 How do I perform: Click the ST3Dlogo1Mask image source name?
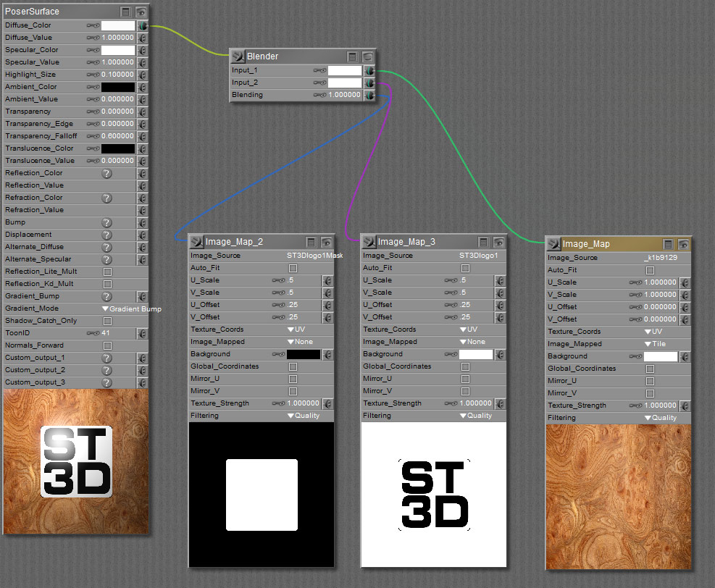pyautogui.click(x=314, y=256)
